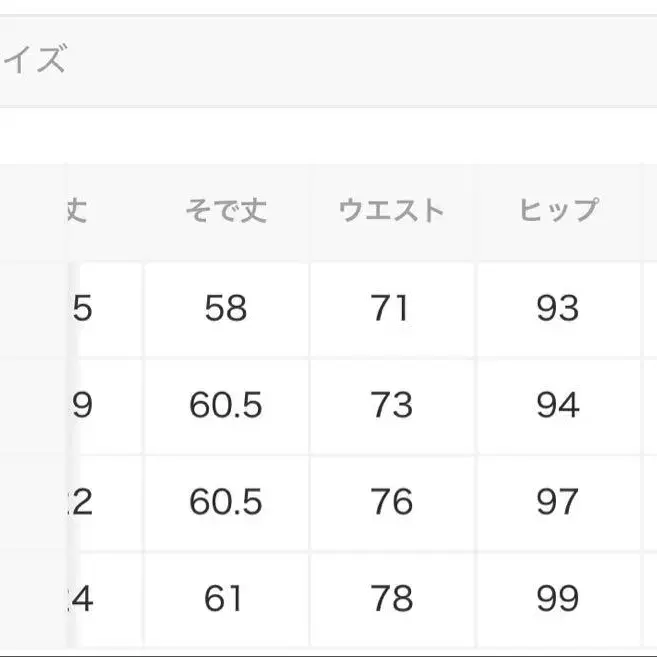The height and width of the screenshot is (657, 657).
Task: Select the ヒップ column header
Action: [557, 211]
